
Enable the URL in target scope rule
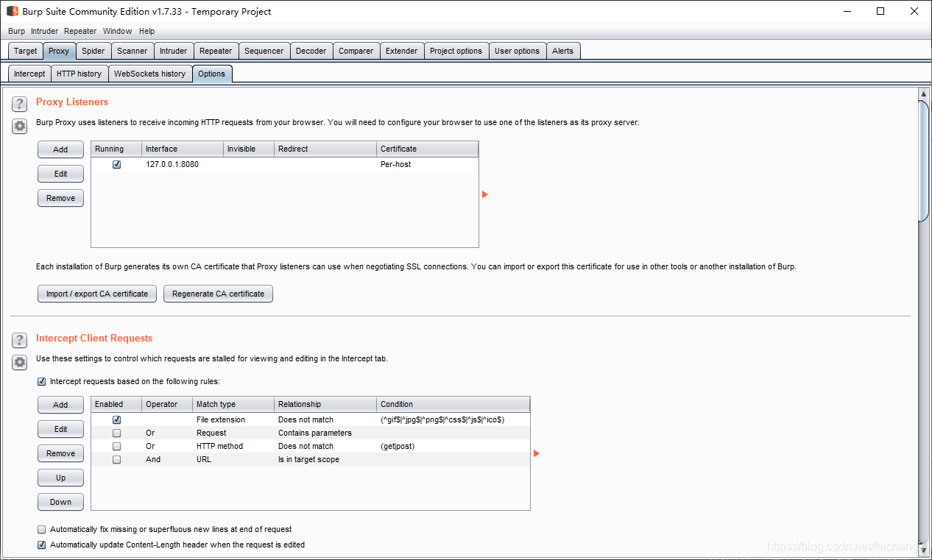point(116,459)
